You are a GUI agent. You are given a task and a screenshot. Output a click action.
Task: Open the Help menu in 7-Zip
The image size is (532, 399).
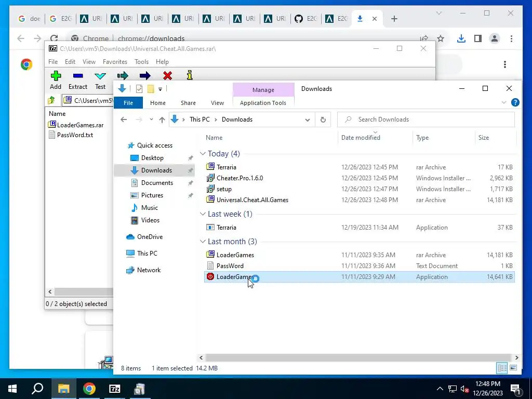tap(162, 62)
